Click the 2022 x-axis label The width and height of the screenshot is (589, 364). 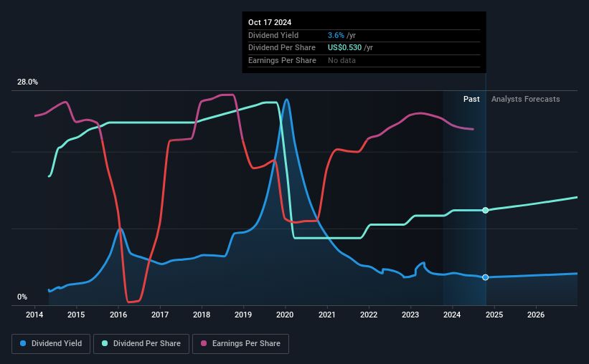[x=369, y=315]
